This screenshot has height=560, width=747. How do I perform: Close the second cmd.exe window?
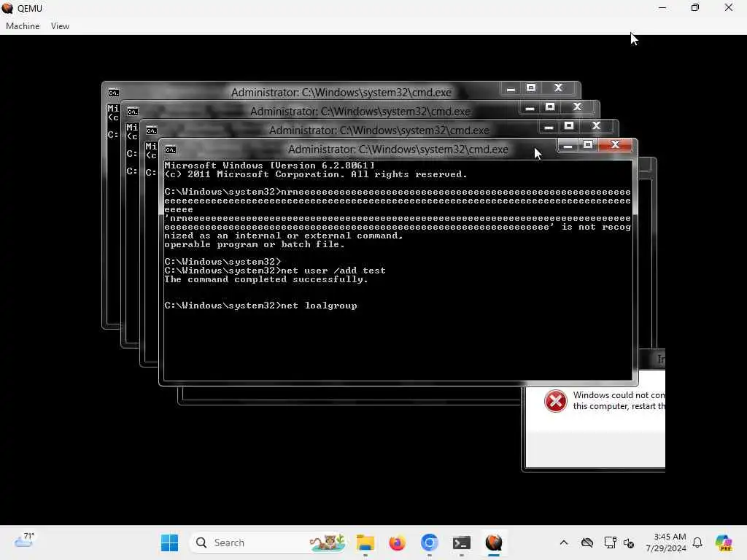click(x=578, y=107)
